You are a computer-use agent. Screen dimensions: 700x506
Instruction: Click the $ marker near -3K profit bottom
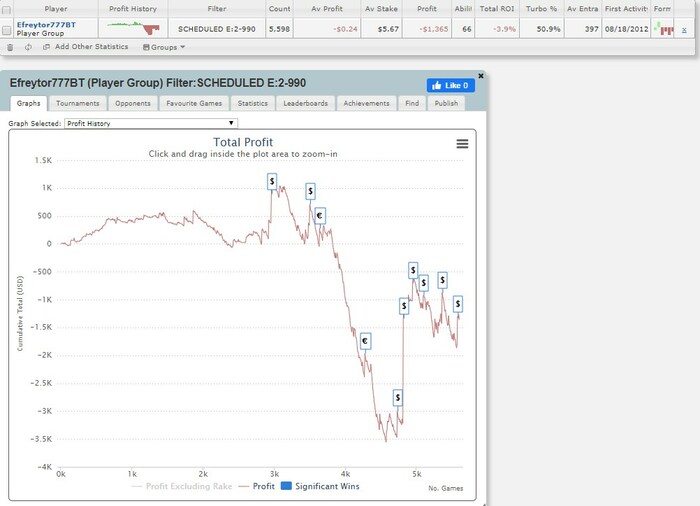(x=397, y=397)
